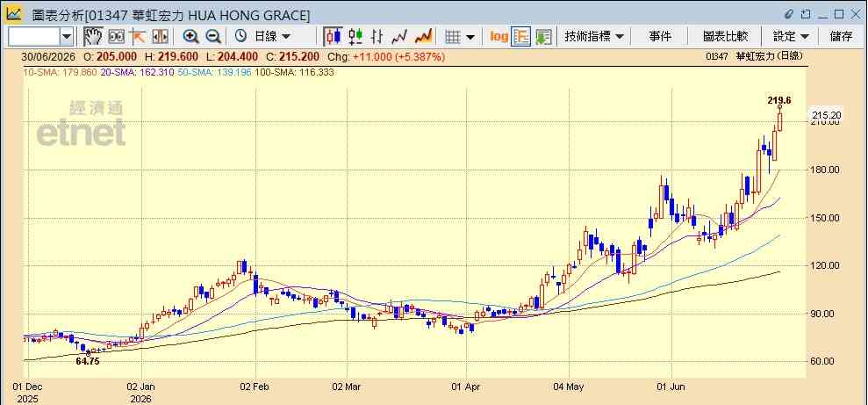The width and height of the screenshot is (868, 405).
Task: Click the 儲存 save button
Action: click(x=840, y=37)
